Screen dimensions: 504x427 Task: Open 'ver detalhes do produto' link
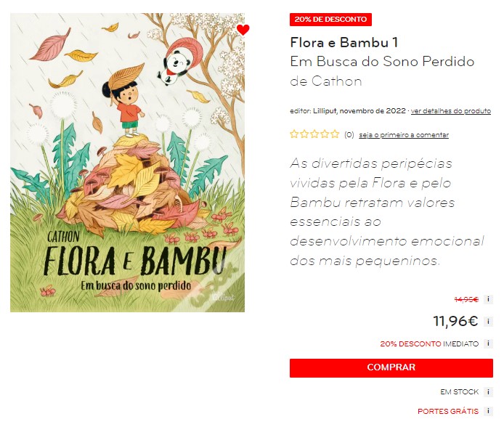click(451, 111)
